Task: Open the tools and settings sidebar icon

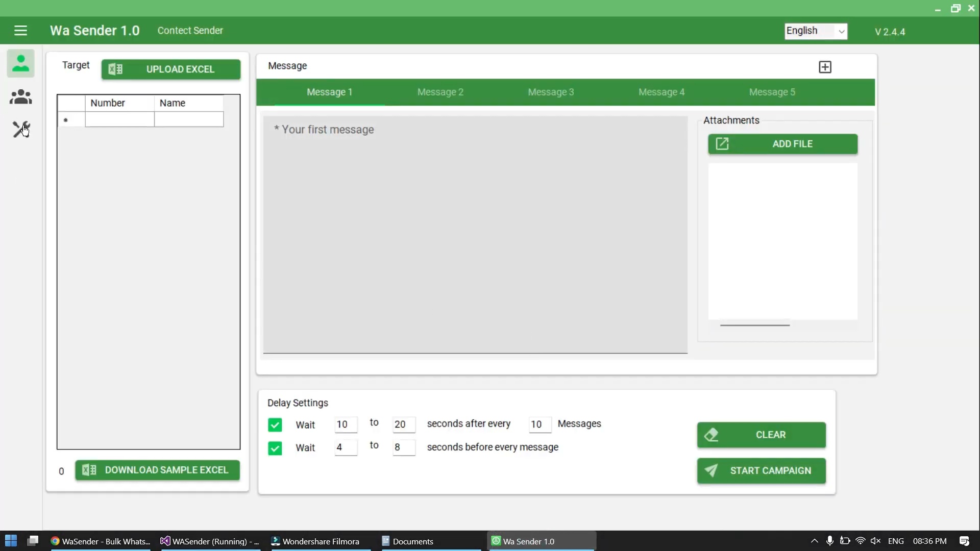Action: 20,129
